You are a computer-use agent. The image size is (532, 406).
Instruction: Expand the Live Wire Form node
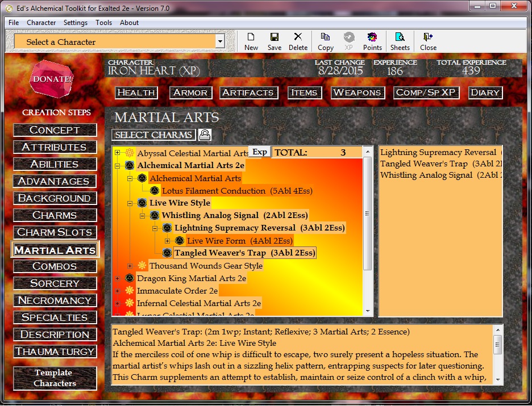[x=167, y=241]
